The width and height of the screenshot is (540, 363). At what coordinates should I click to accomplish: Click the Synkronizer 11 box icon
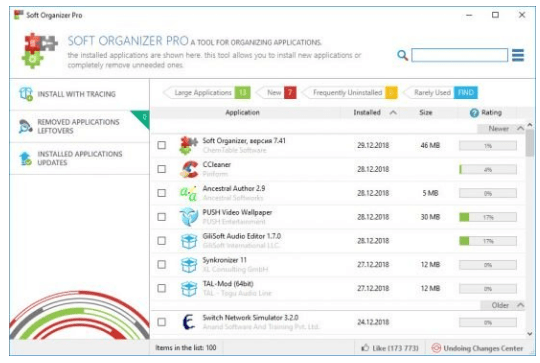(189, 265)
